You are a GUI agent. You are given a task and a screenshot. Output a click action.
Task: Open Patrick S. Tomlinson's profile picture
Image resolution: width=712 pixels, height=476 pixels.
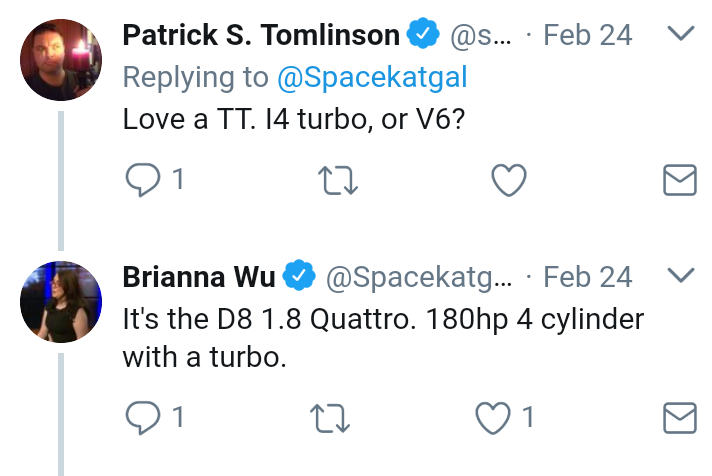pyautogui.click(x=61, y=60)
